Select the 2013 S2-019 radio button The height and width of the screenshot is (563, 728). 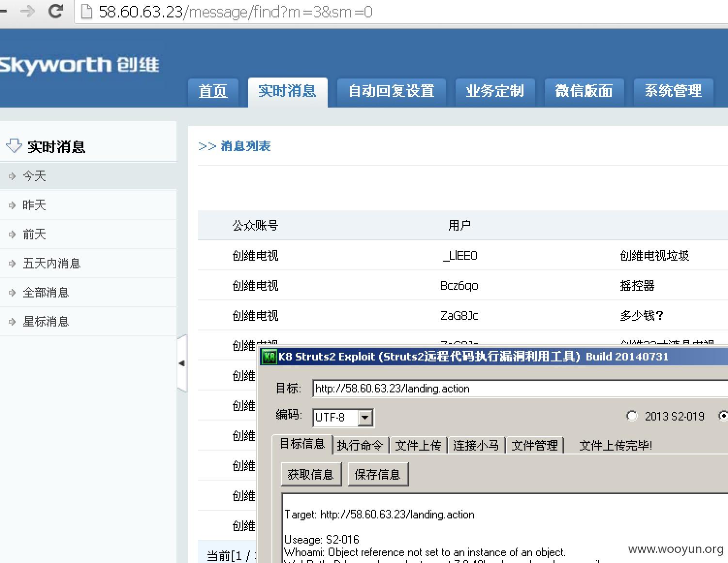click(632, 416)
